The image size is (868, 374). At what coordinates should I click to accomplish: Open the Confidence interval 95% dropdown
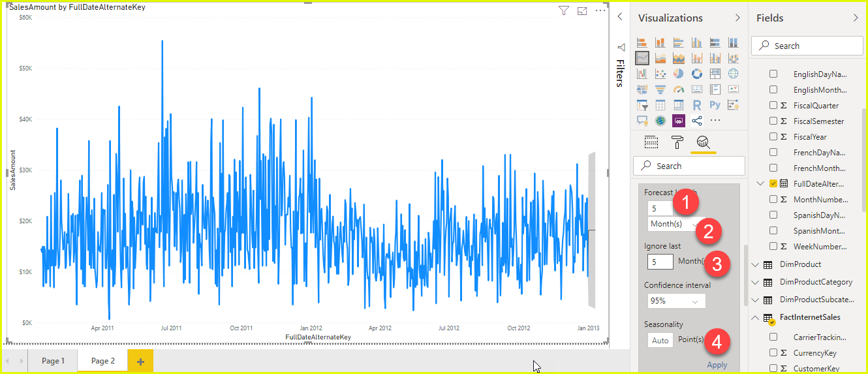(x=677, y=301)
